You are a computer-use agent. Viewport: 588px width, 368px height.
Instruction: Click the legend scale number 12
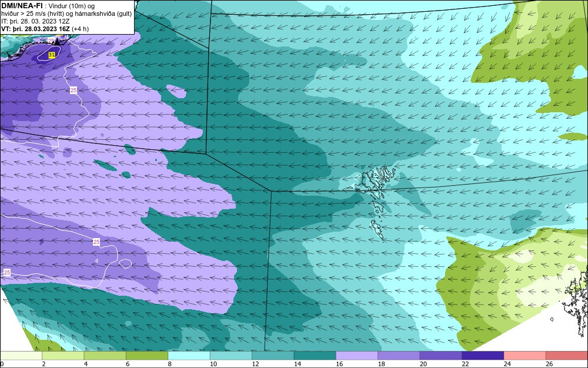[255, 364]
